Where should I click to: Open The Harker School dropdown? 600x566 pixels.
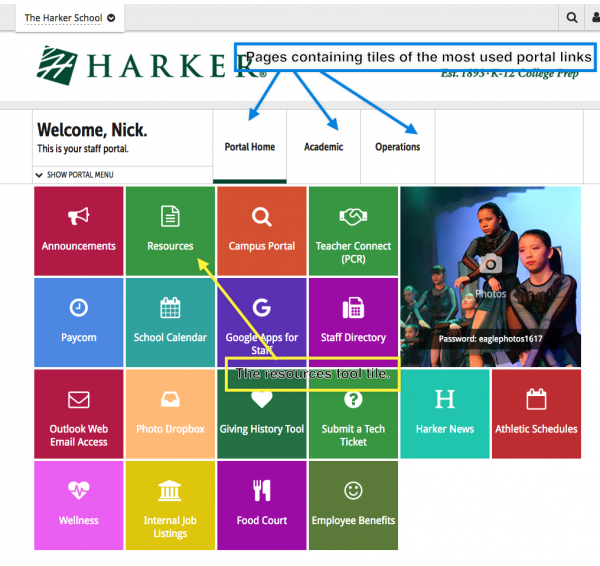69,18
